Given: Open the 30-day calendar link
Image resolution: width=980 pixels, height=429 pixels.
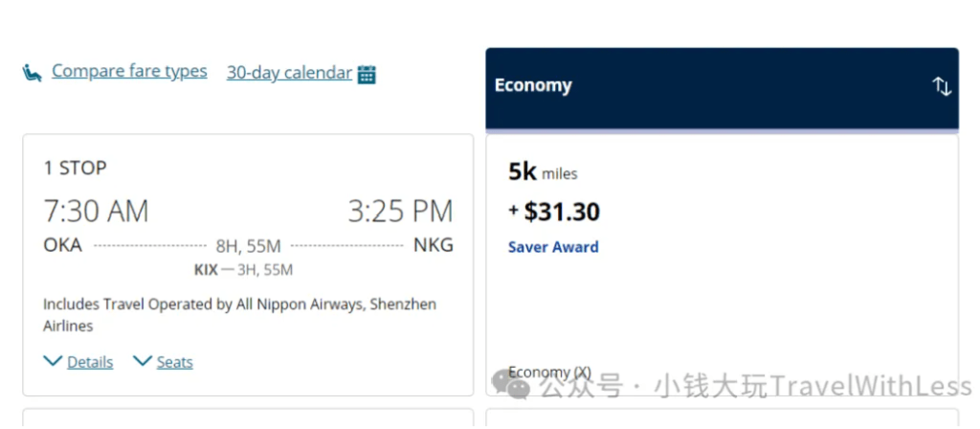Looking at the screenshot, I should pyautogui.click(x=289, y=72).
